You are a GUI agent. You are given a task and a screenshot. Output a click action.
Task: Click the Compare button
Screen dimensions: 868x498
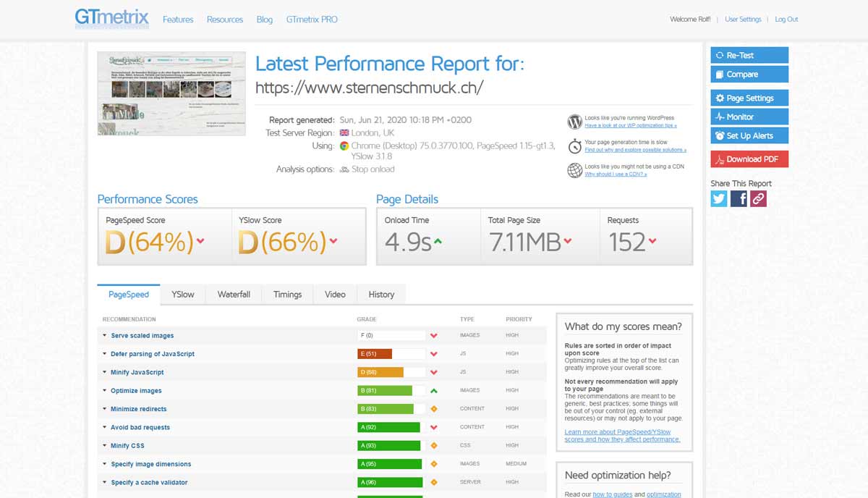coord(749,74)
